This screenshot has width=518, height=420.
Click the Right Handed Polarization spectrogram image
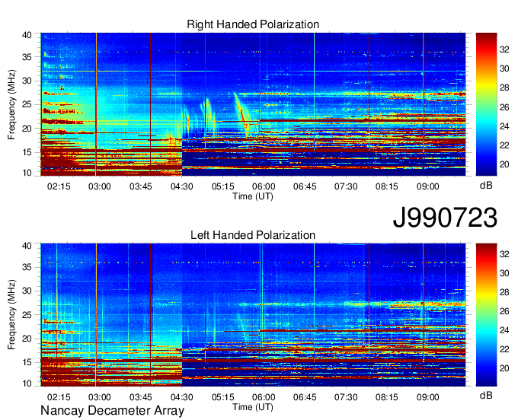click(x=253, y=104)
